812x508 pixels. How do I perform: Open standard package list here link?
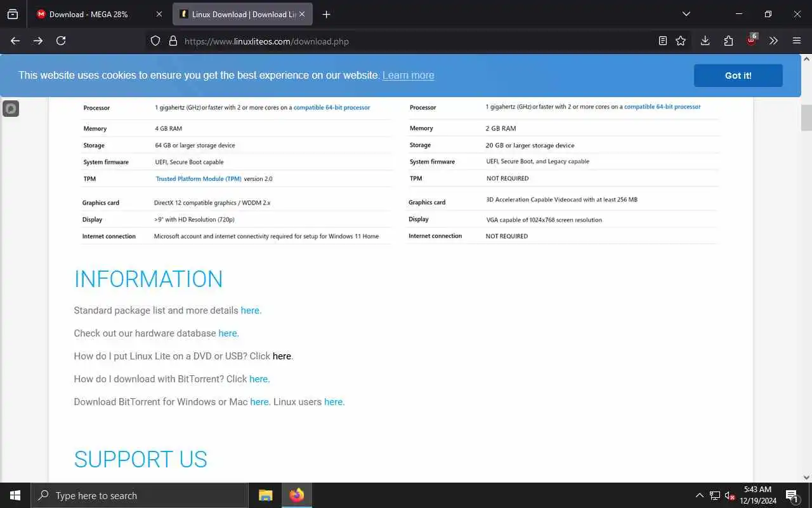click(250, 311)
